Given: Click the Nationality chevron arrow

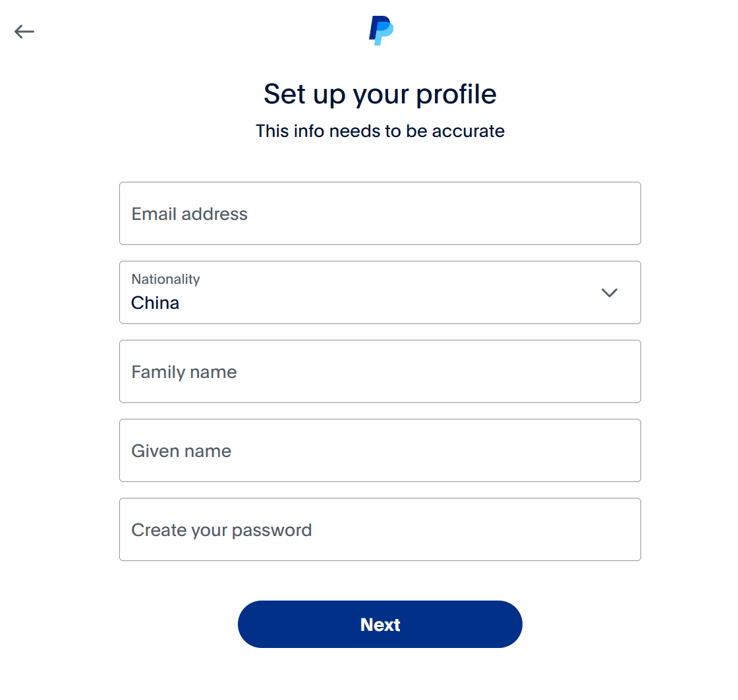Looking at the screenshot, I should click(x=610, y=292).
